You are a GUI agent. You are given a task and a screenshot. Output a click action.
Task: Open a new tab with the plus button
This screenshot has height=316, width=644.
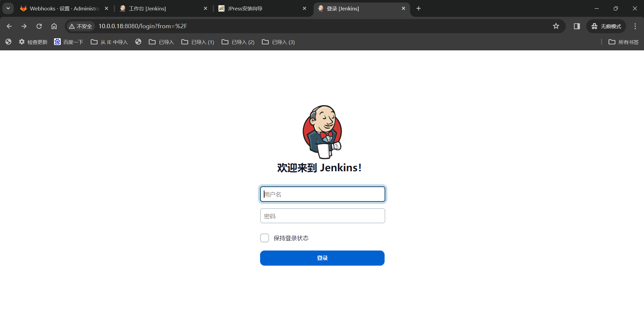point(418,8)
